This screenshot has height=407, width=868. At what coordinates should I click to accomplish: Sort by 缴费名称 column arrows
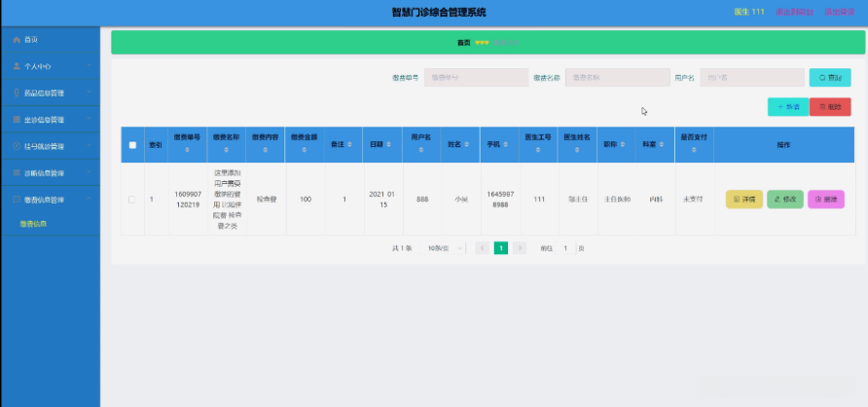click(226, 150)
